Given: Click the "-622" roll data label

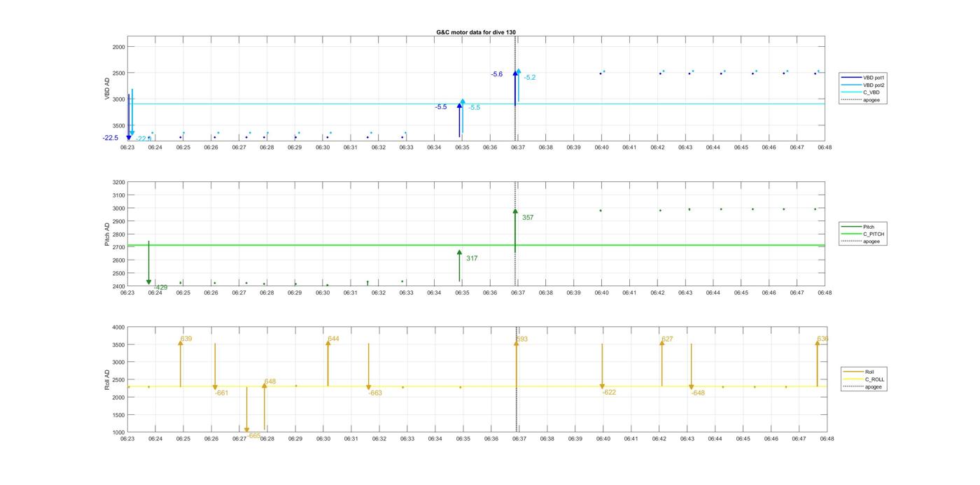Looking at the screenshot, I should point(609,392).
